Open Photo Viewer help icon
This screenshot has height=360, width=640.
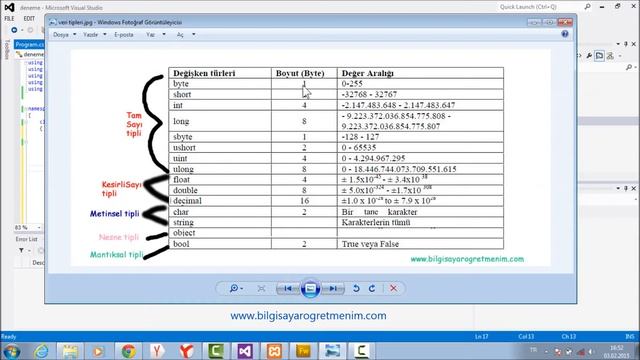click(x=565, y=34)
